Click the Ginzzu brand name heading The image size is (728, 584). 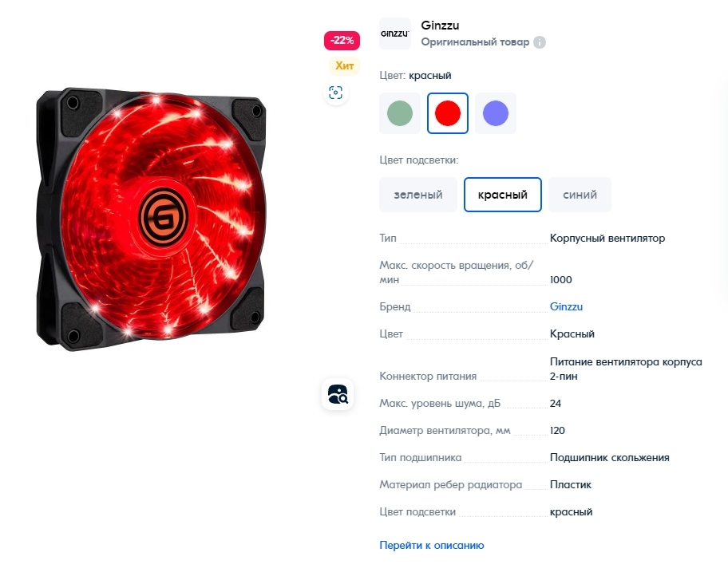pos(440,26)
